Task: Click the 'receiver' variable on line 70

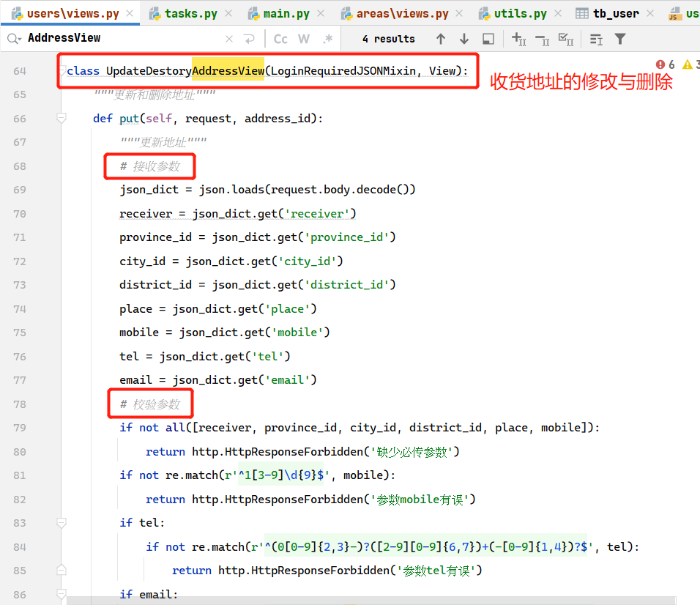Action: (x=146, y=214)
